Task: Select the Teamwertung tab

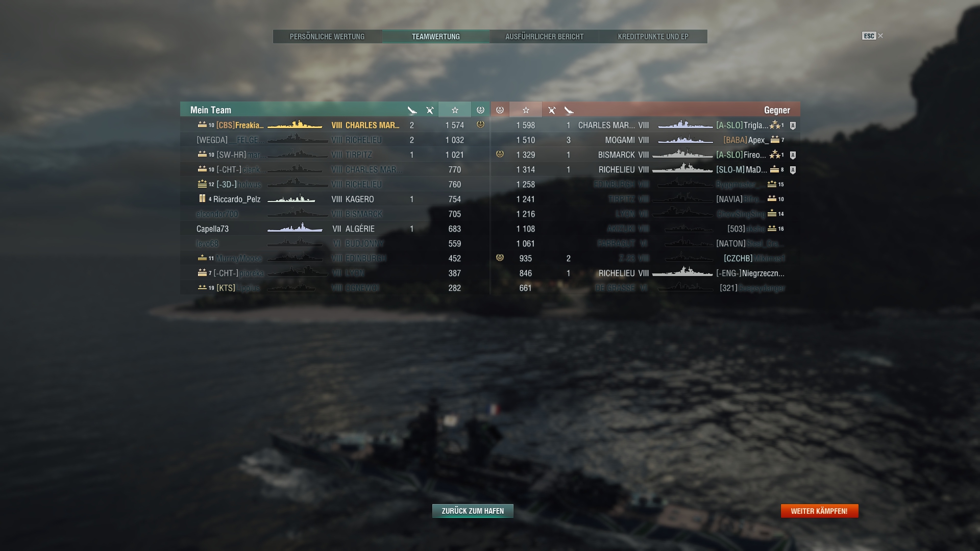Action: [x=436, y=36]
